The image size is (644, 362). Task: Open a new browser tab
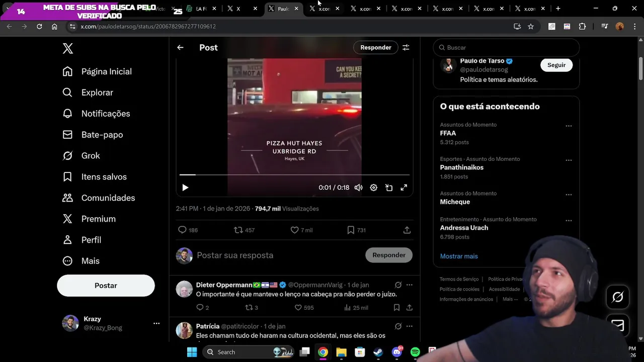click(558, 9)
